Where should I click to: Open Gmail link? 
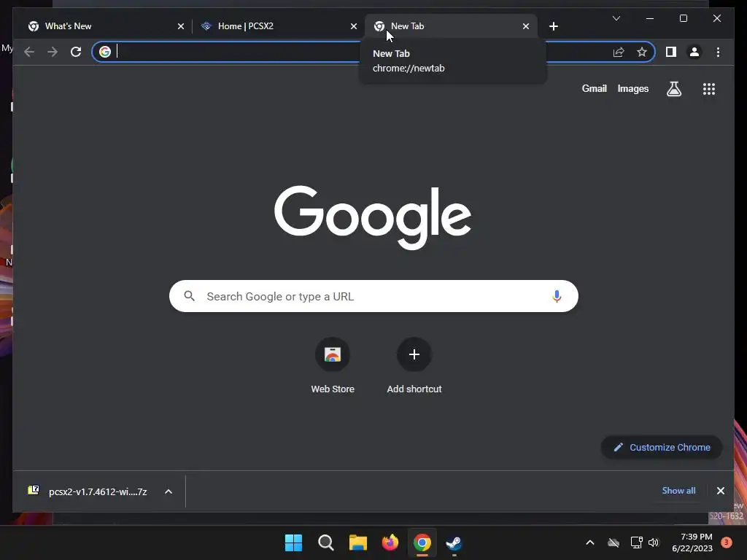(594, 88)
